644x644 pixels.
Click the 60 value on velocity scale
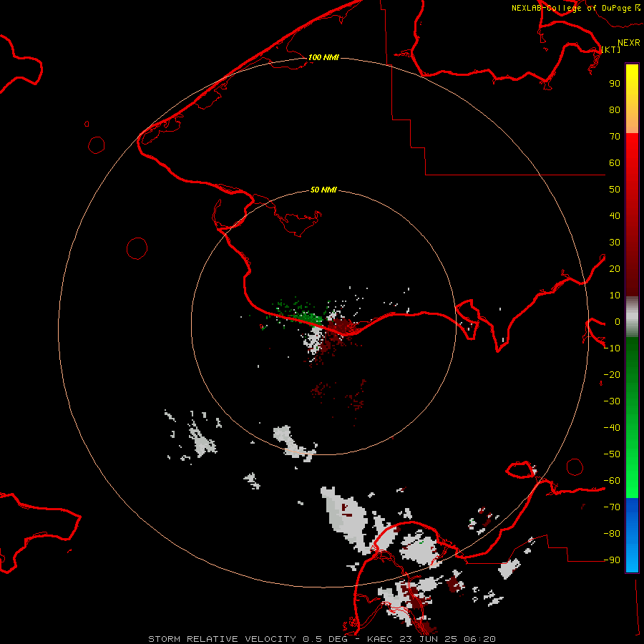pos(615,162)
